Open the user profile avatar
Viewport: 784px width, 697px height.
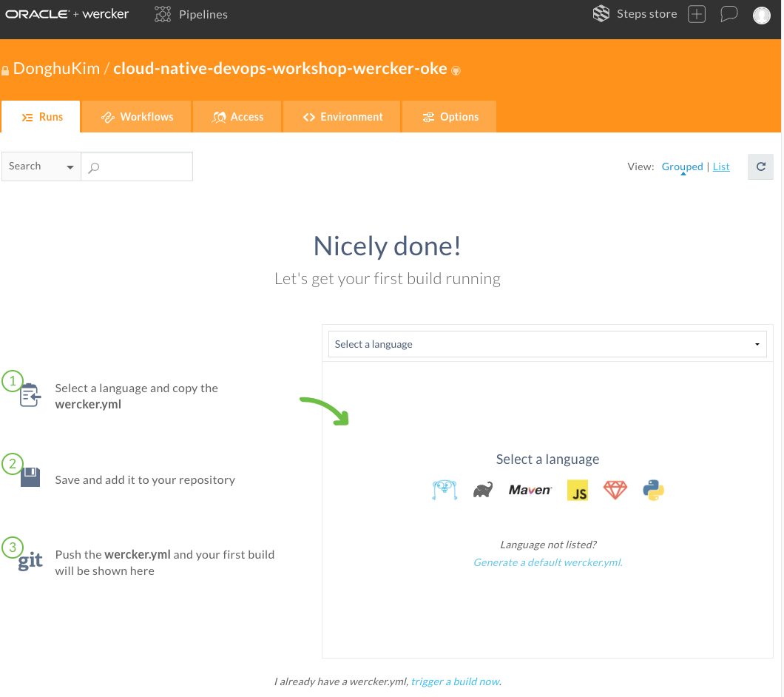pos(762,15)
